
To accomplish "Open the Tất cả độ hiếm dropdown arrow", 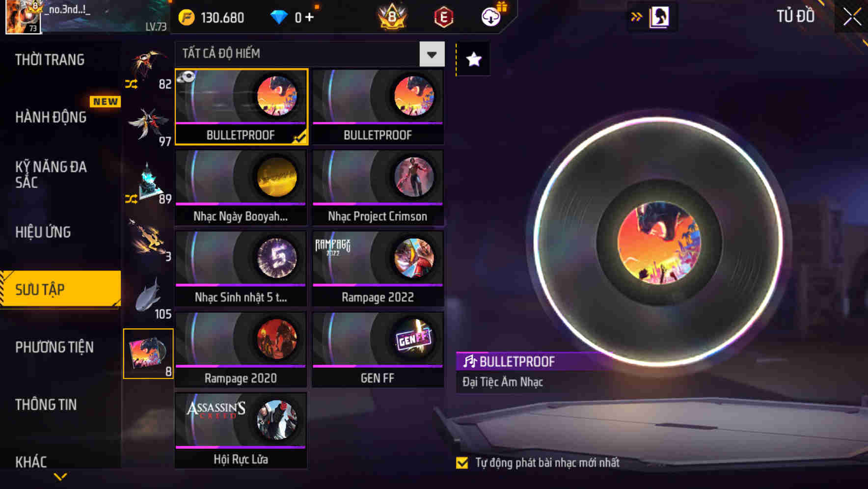I will [432, 54].
